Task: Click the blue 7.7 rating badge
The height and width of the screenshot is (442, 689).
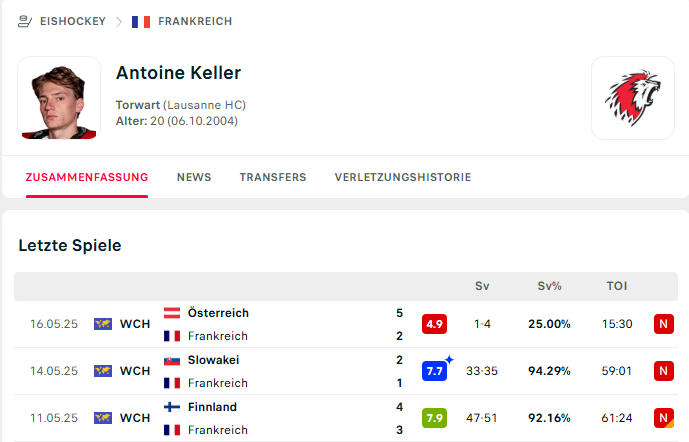Action: click(x=434, y=371)
